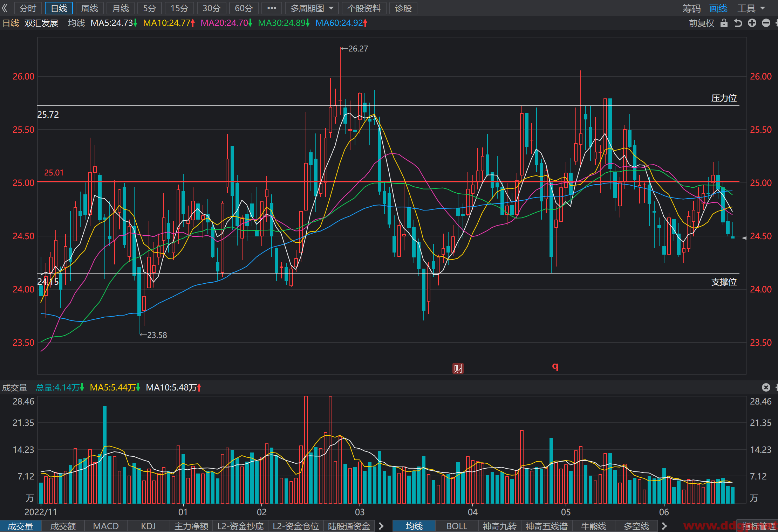Expand the 多周期图 dropdown

tap(312, 8)
